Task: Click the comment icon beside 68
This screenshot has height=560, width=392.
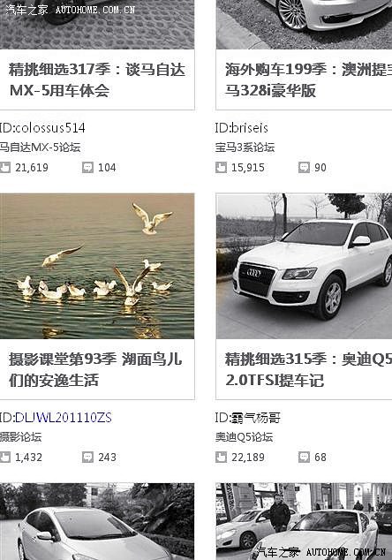Action: point(305,458)
